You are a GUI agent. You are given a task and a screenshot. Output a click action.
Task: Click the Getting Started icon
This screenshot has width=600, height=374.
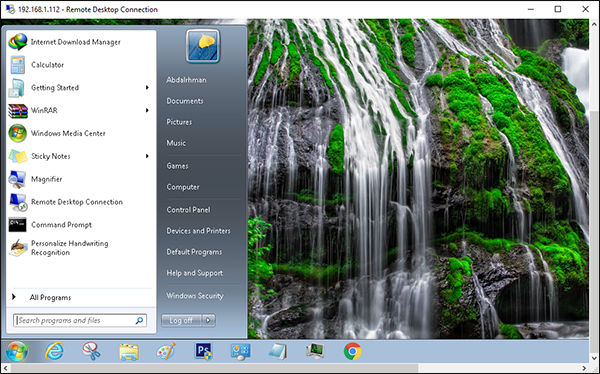[17, 88]
